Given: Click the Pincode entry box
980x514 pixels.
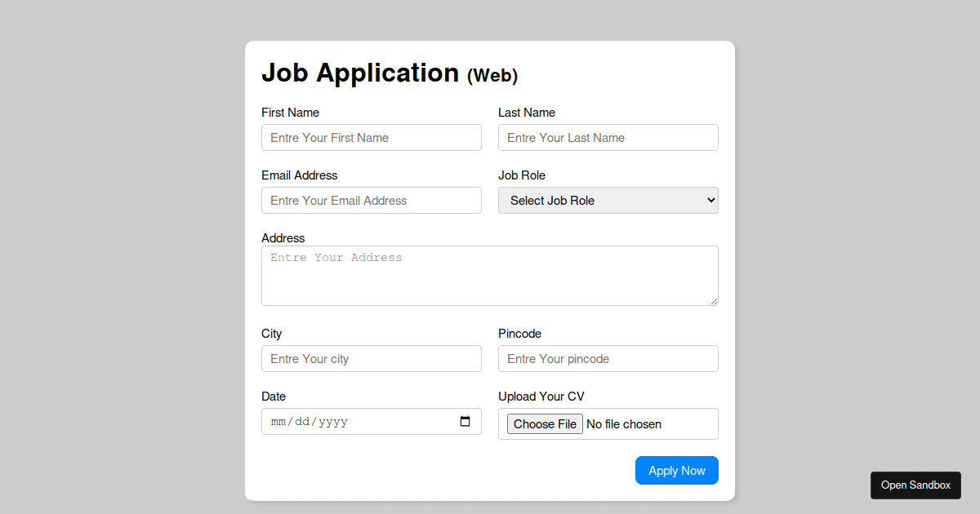Looking at the screenshot, I should (608, 358).
